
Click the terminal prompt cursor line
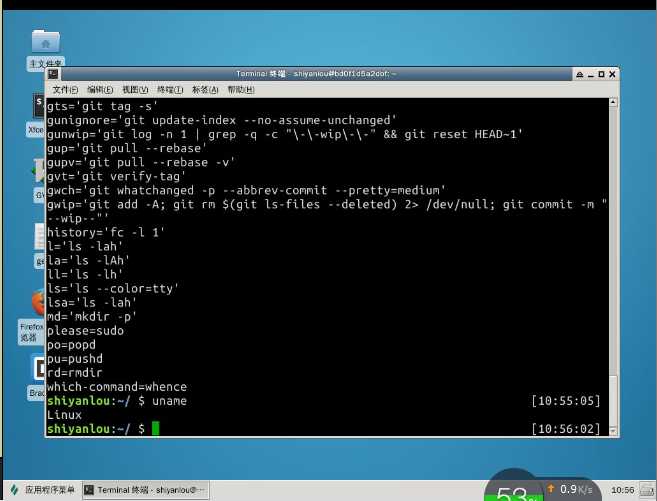[x=323, y=429]
